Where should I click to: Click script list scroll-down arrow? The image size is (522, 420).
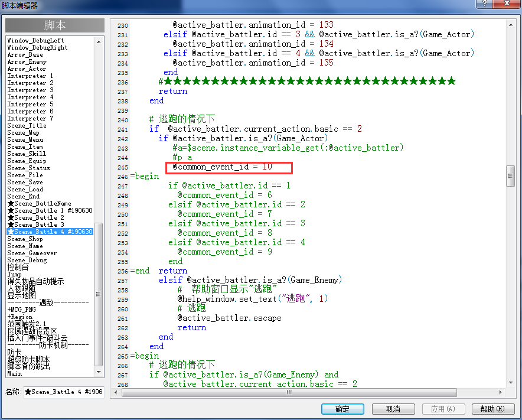pyautogui.click(x=99, y=372)
